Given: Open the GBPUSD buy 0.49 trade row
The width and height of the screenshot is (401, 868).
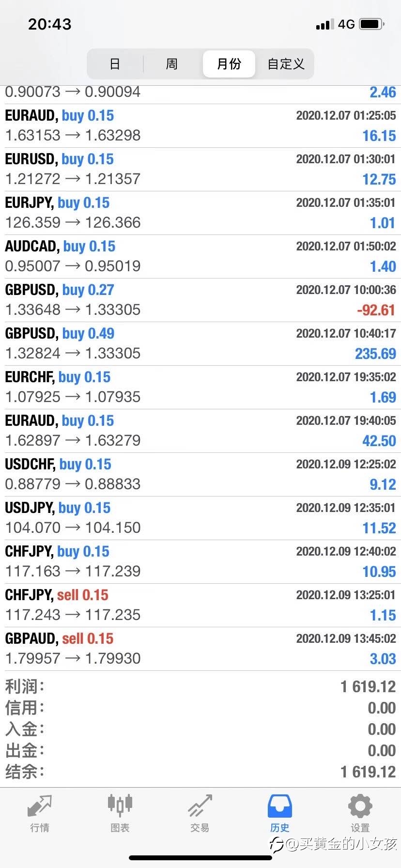Looking at the screenshot, I should (200, 344).
